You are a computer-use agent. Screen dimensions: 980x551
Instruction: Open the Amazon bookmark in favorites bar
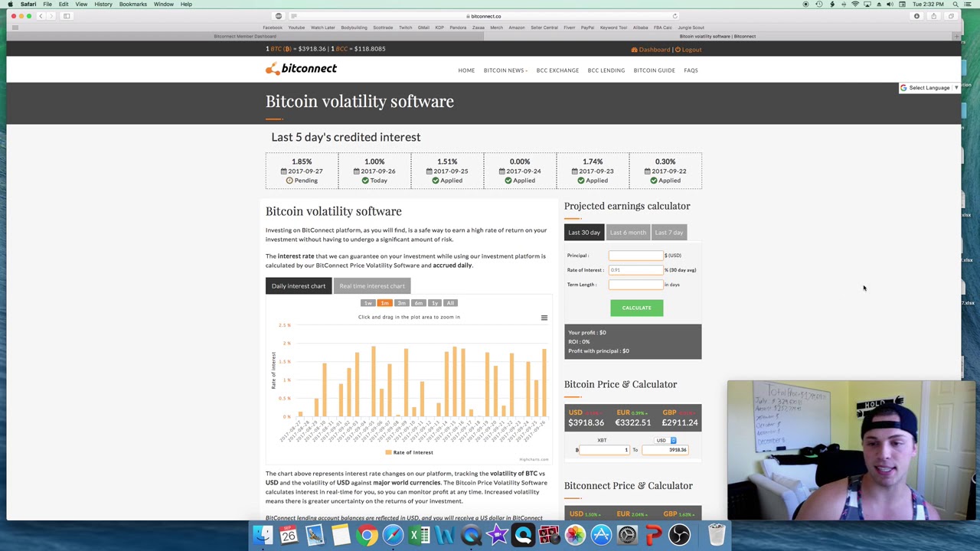click(x=517, y=28)
